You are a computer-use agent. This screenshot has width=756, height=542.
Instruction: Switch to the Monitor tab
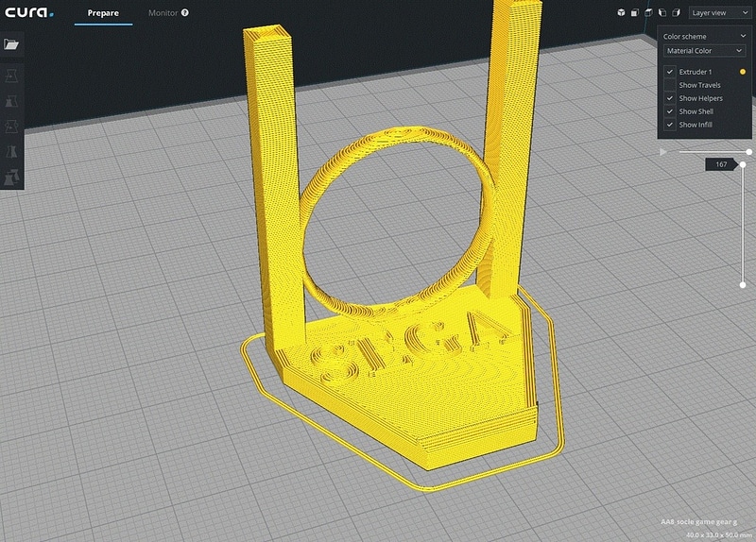coord(163,13)
